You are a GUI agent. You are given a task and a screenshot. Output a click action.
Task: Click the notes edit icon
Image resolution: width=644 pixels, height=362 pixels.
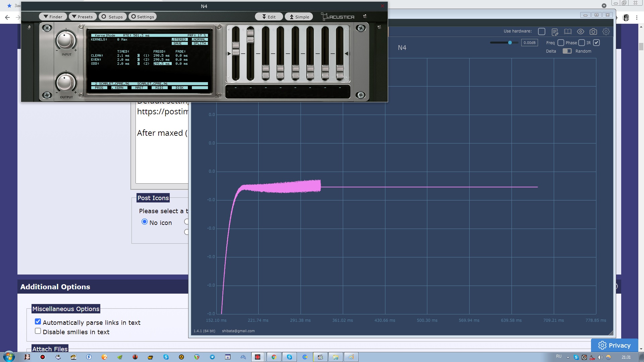555,32
